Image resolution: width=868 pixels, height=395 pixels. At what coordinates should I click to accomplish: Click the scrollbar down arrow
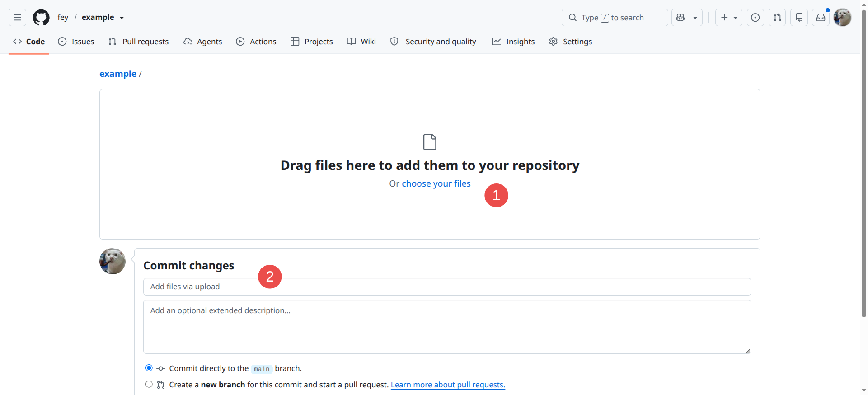(863, 390)
